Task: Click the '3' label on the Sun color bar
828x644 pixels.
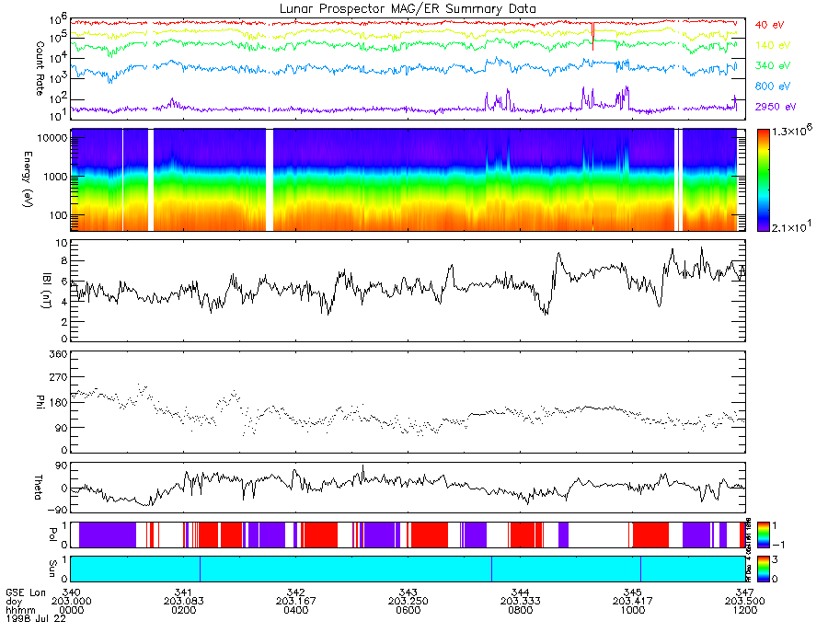Action: click(x=775, y=559)
